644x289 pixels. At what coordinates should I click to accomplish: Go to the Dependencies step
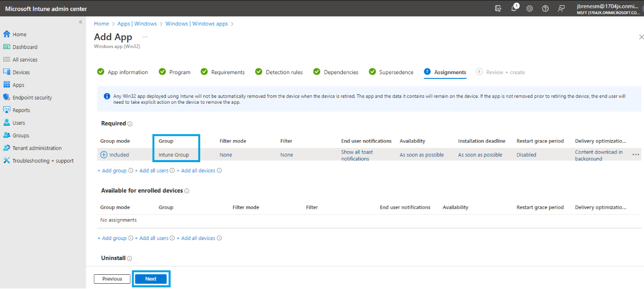click(x=336, y=72)
